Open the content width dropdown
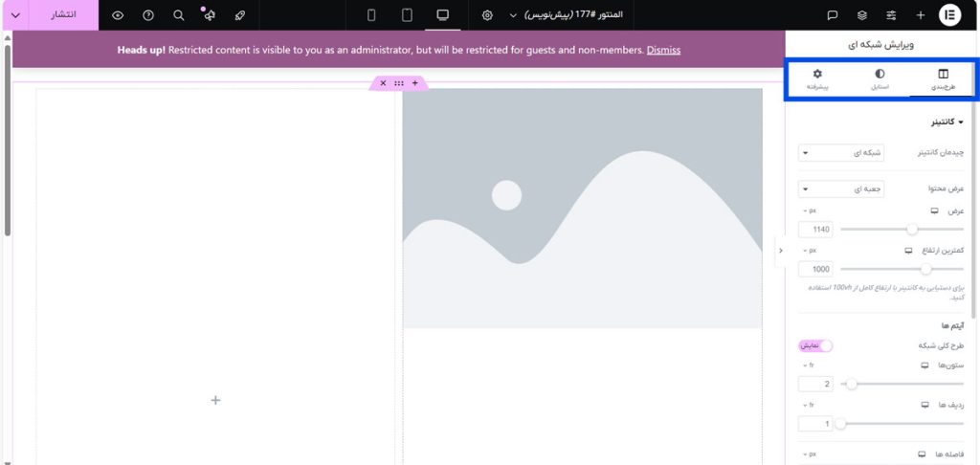980x465 pixels. click(x=841, y=189)
